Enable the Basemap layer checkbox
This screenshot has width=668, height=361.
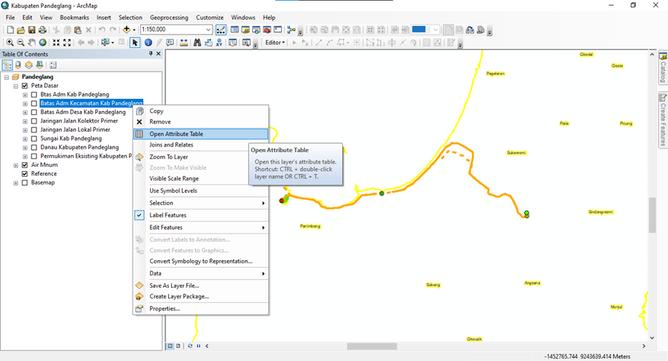pos(25,183)
